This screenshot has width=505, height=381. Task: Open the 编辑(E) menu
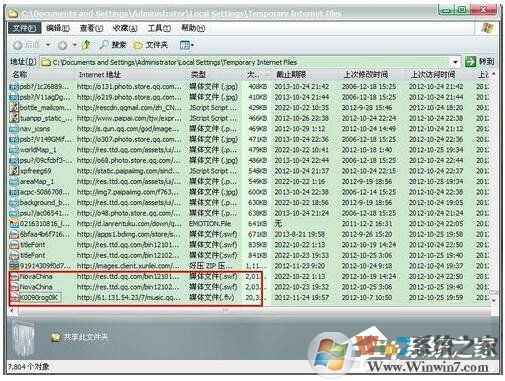(58, 28)
